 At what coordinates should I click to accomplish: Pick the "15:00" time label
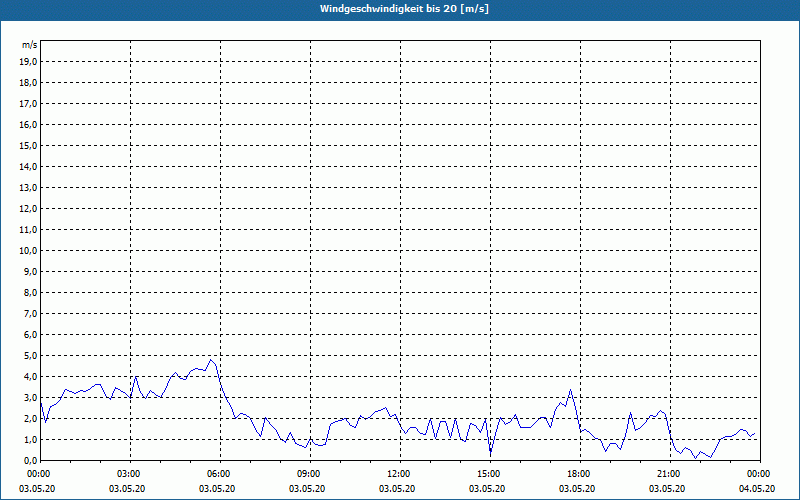click(490, 474)
